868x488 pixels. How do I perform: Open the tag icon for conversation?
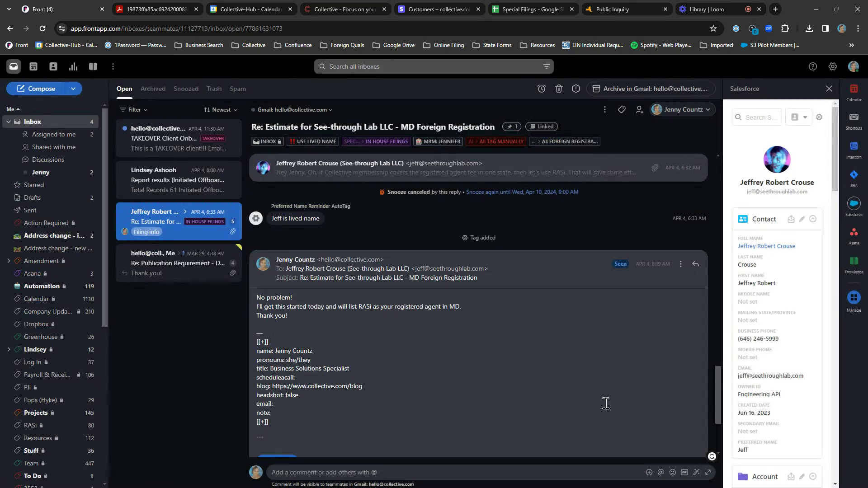coord(622,110)
